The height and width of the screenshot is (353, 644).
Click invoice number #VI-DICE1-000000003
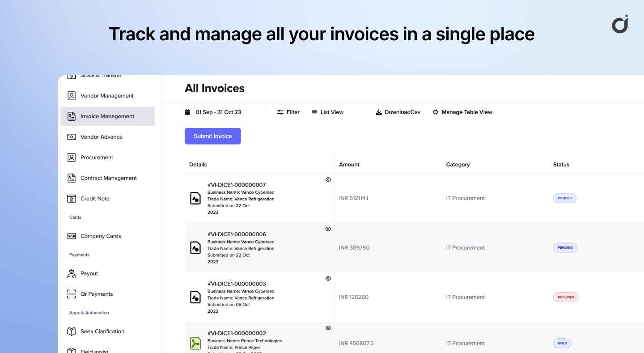(x=237, y=284)
